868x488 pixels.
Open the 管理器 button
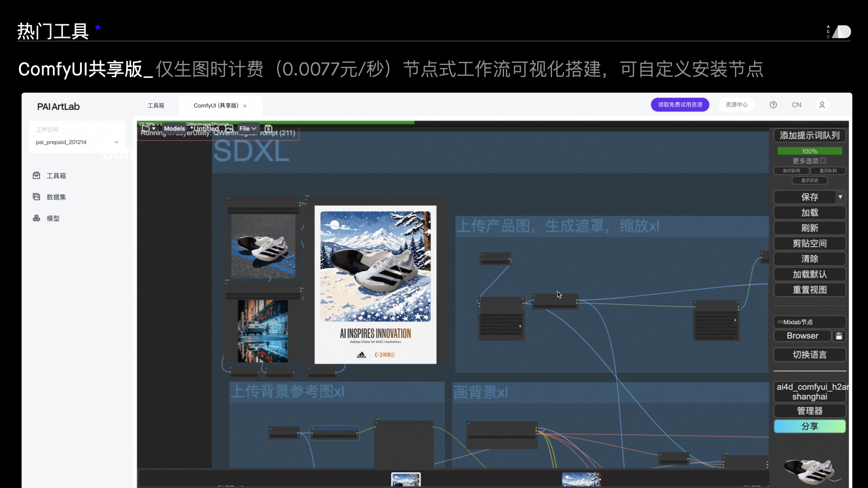point(810,411)
